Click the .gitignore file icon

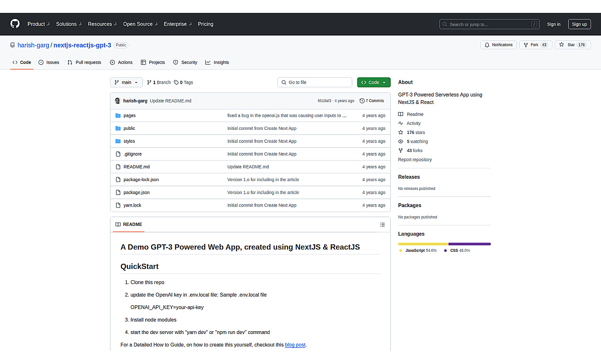[118, 154]
